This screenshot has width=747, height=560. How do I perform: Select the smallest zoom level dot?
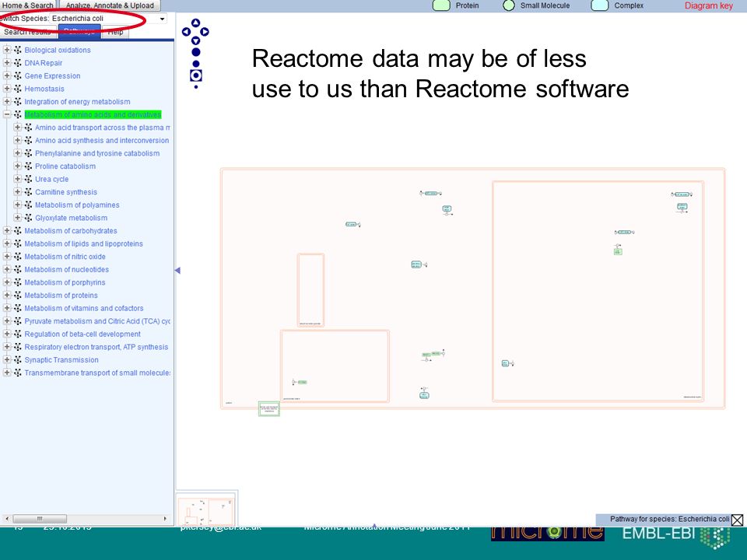tap(196, 87)
